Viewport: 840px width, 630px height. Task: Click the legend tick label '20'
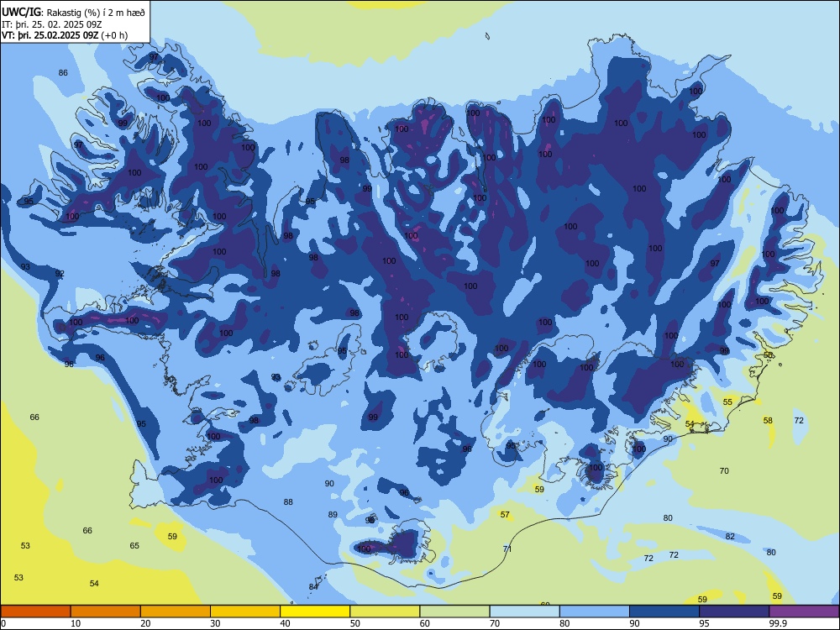[145, 623]
